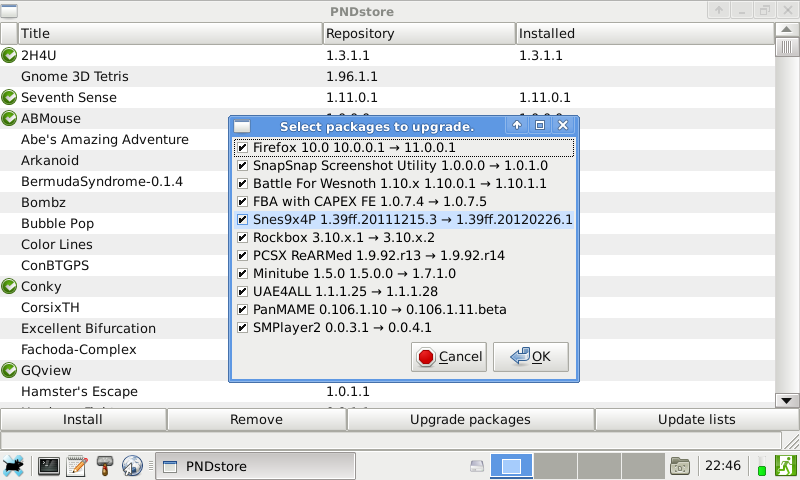
Task: Open the PNDstore window menu button
Action: click(10, 11)
